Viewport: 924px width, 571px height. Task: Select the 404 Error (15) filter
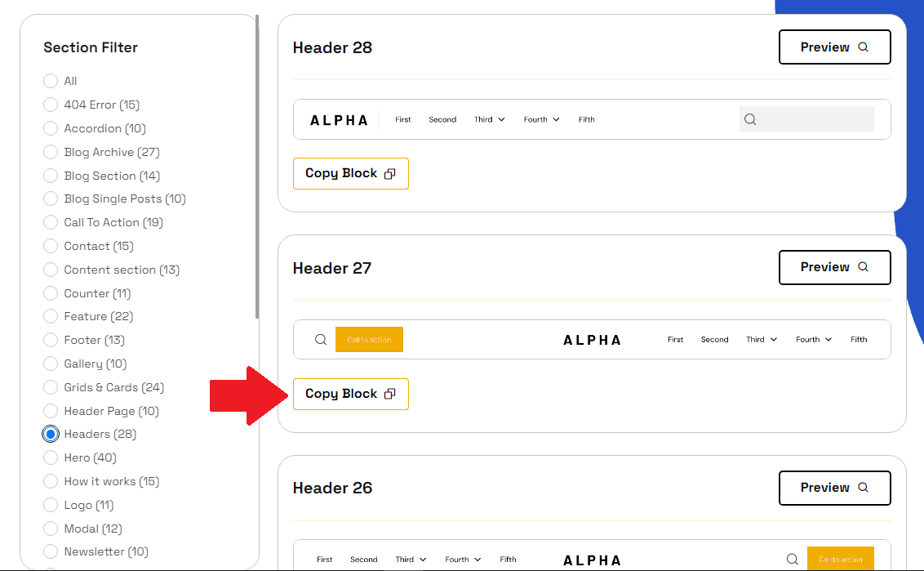pos(51,105)
